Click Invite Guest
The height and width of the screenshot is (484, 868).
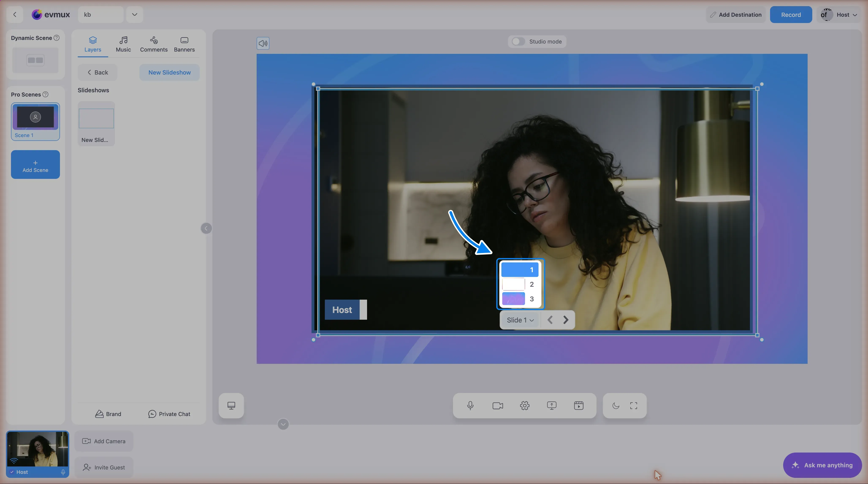(104, 467)
